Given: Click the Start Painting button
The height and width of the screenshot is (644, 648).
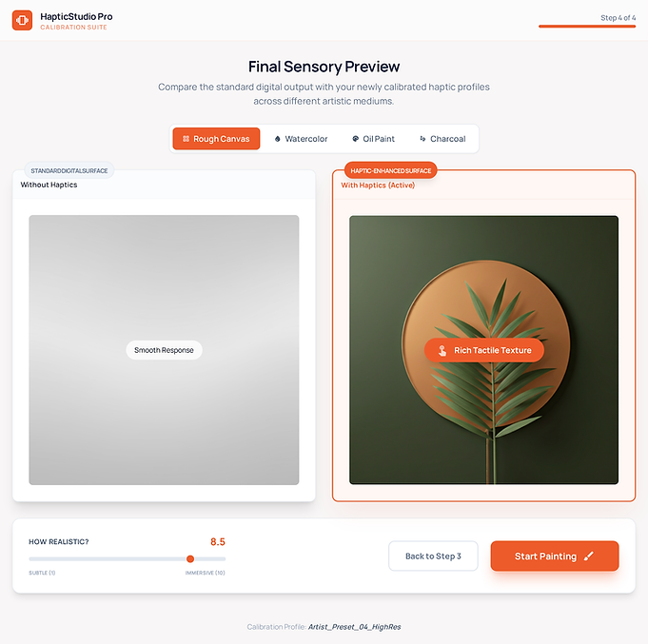Looking at the screenshot, I should pos(555,556).
